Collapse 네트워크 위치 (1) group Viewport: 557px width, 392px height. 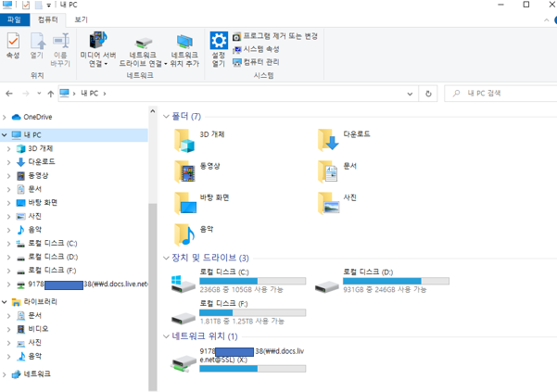(x=166, y=336)
